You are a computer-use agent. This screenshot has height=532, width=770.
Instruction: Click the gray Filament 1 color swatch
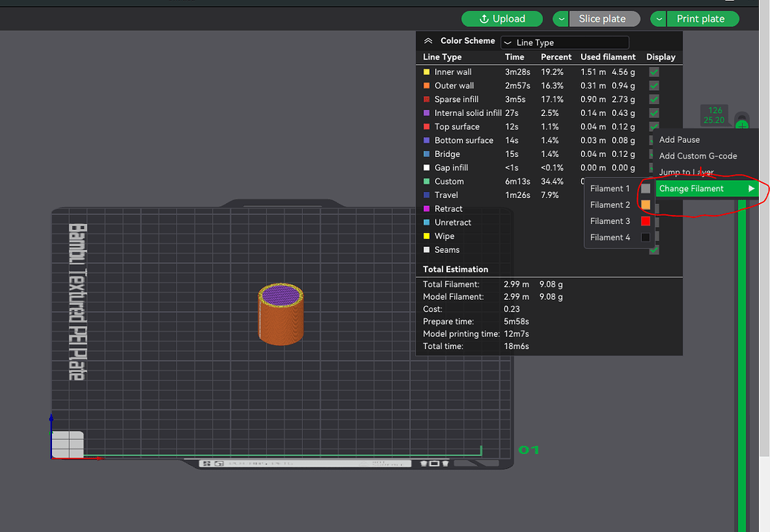click(x=645, y=189)
